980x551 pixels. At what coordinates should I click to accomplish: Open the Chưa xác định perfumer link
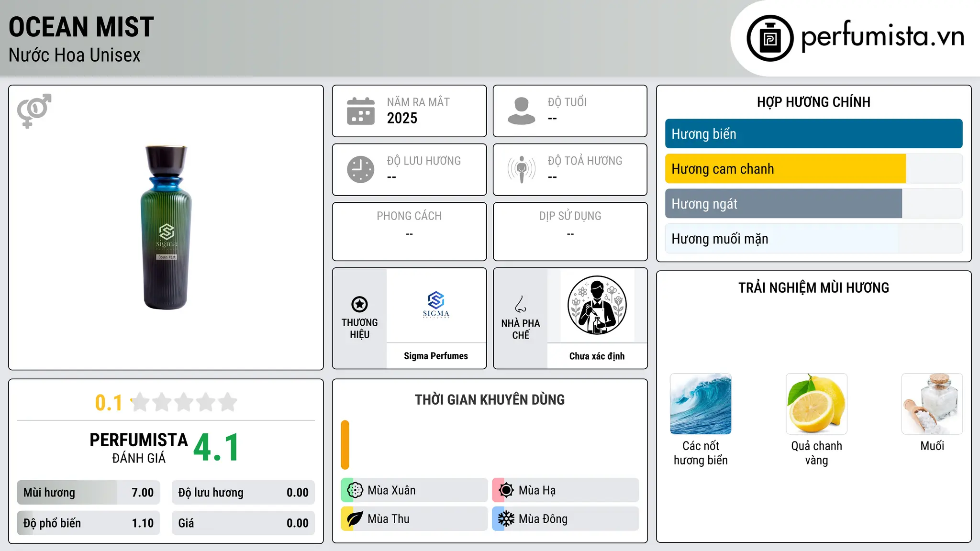click(597, 356)
